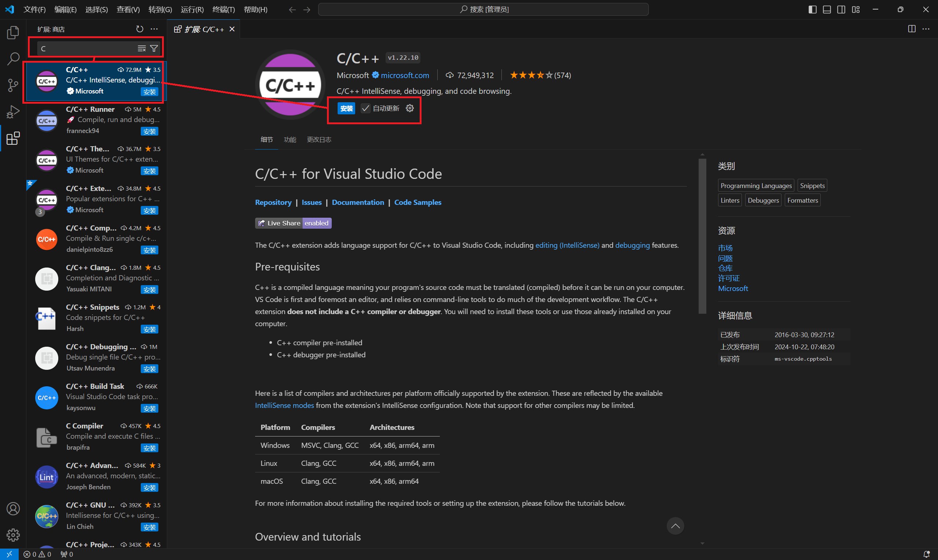Open editor more actions ellipsis
This screenshot has height=560, width=938.
[926, 29]
